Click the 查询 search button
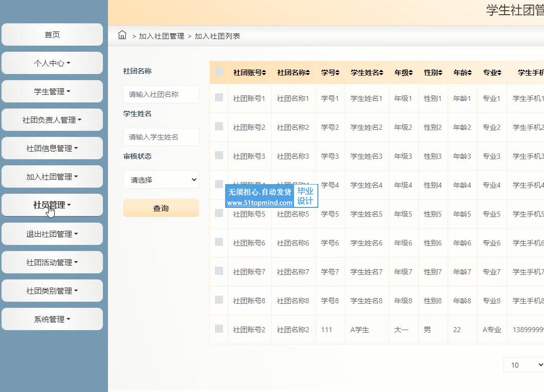 click(161, 208)
